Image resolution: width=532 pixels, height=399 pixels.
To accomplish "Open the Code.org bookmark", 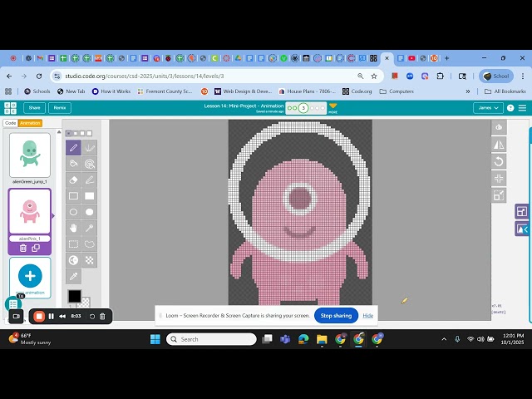I will click(x=357, y=91).
